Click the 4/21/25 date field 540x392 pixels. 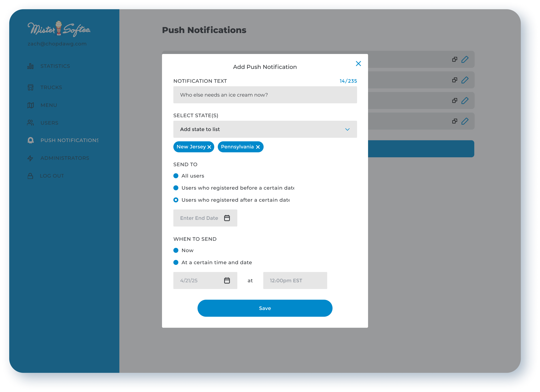[x=205, y=280]
